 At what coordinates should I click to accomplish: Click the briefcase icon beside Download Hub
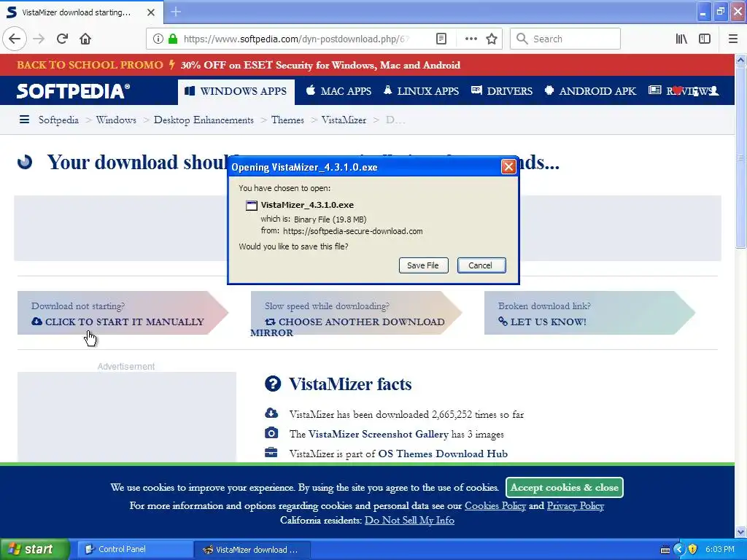271,452
